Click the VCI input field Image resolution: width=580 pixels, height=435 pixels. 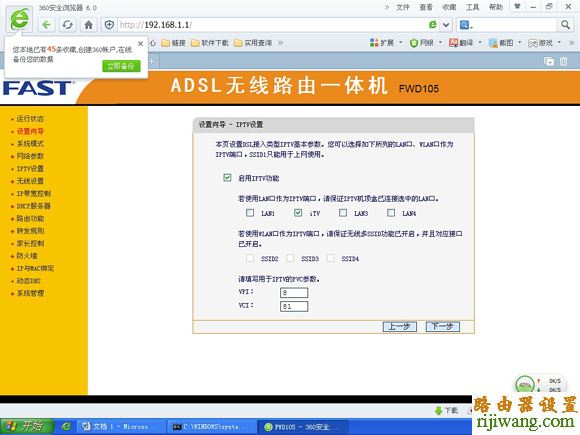(294, 306)
